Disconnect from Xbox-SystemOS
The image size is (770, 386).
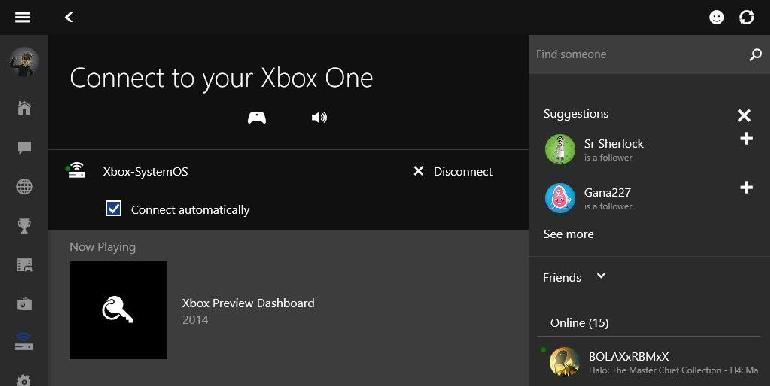coord(453,171)
